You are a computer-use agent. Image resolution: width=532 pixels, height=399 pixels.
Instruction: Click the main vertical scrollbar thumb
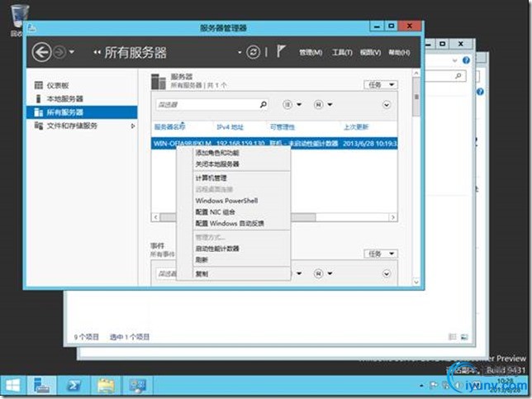pos(416,97)
